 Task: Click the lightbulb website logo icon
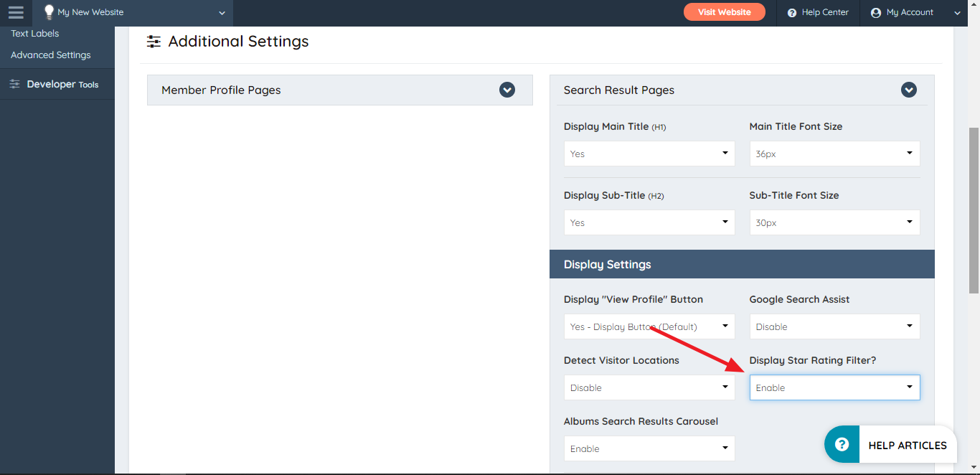pos(49,12)
